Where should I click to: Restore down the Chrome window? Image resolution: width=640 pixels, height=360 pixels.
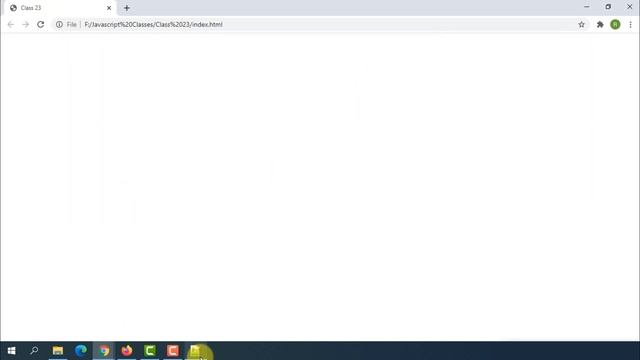click(x=608, y=7)
